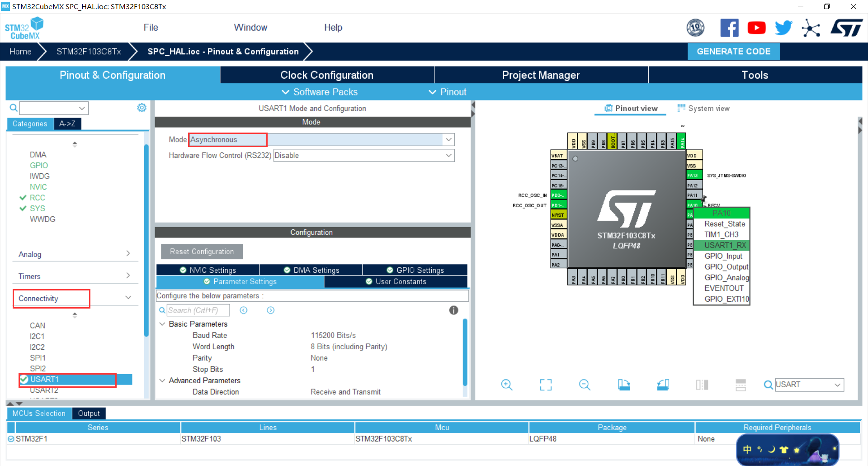Select TIM1_CH3 in PA10 pin menu
This screenshot has height=466, width=868.
(x=722, y=234)
